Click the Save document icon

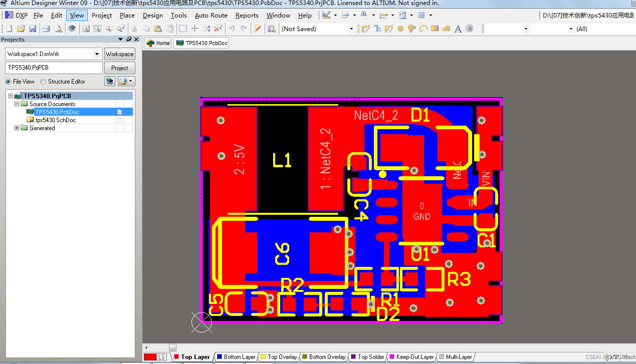pos(32,29)
